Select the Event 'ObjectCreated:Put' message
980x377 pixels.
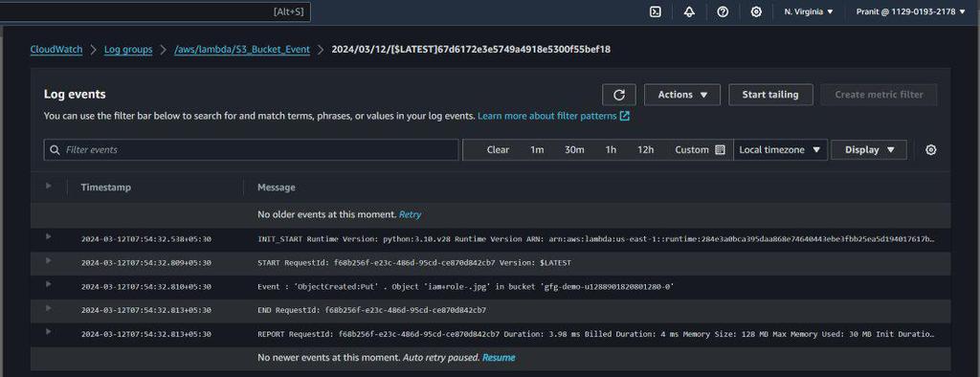pyautogui.click(x=466, y=287)
